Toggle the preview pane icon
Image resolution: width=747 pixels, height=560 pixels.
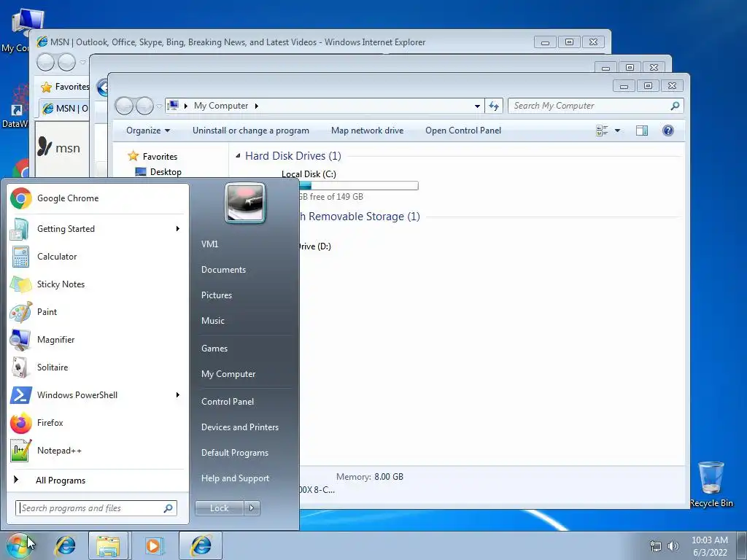point(642,131)
